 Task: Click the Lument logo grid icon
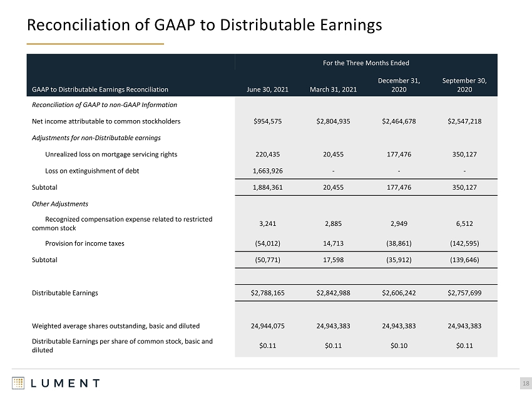click(x=18, y=383)
